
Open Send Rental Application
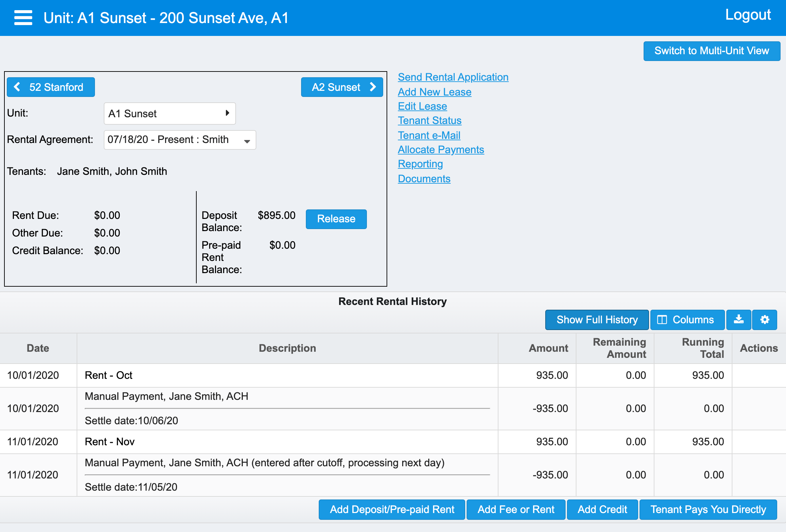point(453,77)
